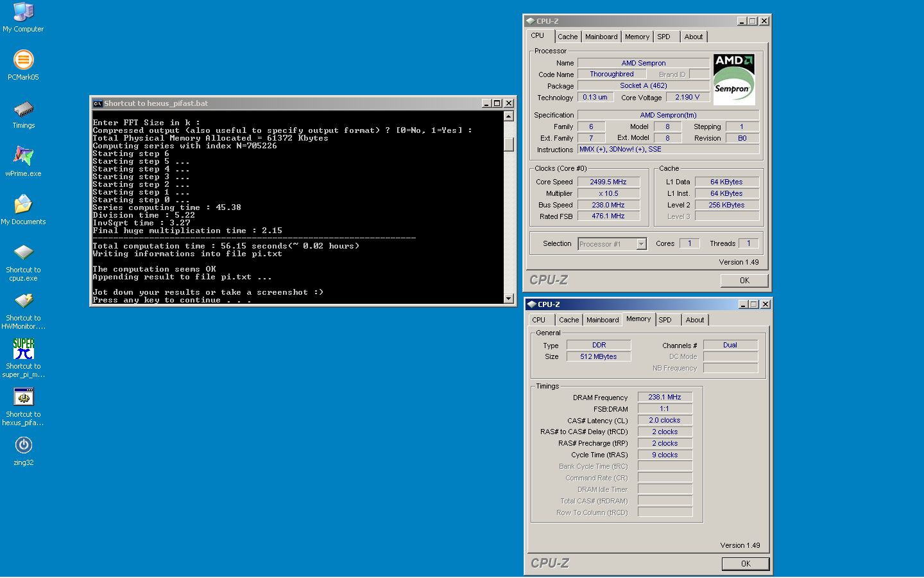
Task: Click the Code Name Thoroughbred field
Action: pyautogui.click(x=612, y=74)
